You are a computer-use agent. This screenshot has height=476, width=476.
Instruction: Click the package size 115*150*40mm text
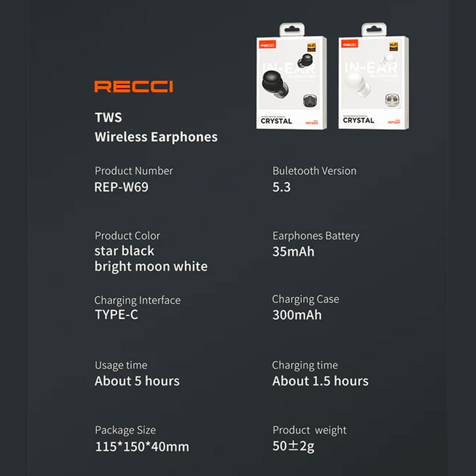tap(142, 447)
